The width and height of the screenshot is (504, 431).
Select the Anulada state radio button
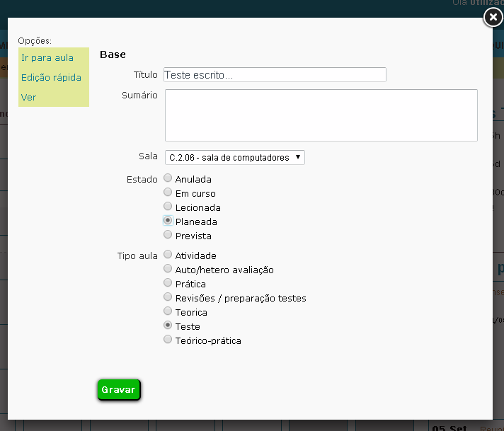tap(168, 178)
